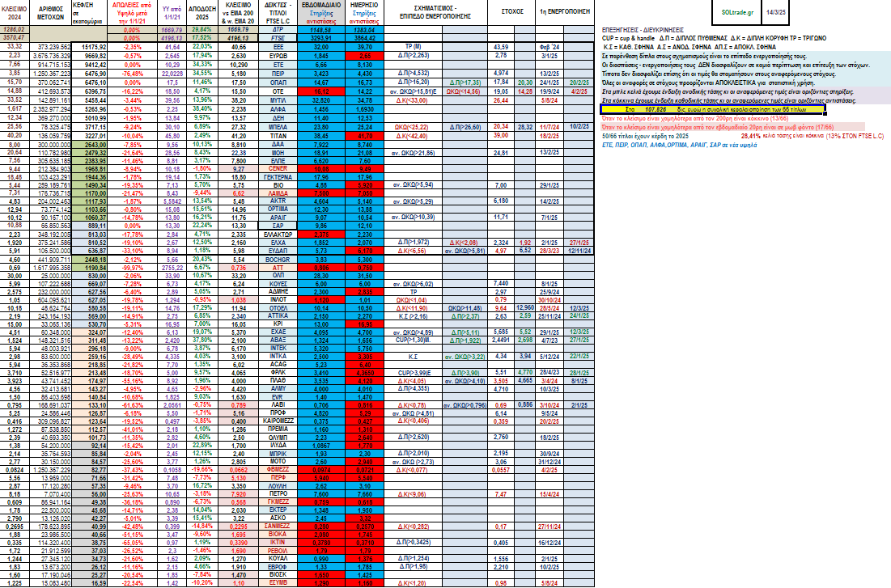
Task: Click the ΕΤΕ ticker cell in the table
Action: (x=278, y=65)
